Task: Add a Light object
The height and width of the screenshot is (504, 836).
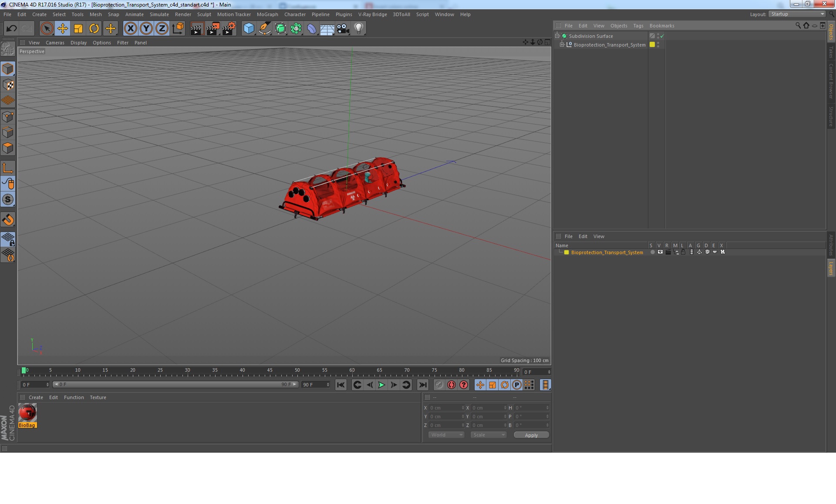Action: click(358, 29)
